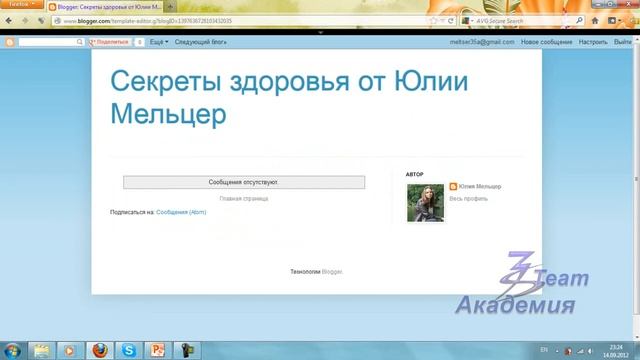Screen dimensions: 640x360
Task: Click the EN language indicator
Action: pos(544,350)
